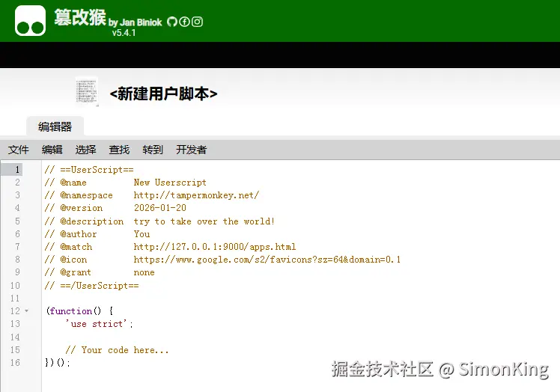This screenshot has height=392, width=560.
Task: Click the Tampermonkey logo icon
Action: (x=31, y=21)
